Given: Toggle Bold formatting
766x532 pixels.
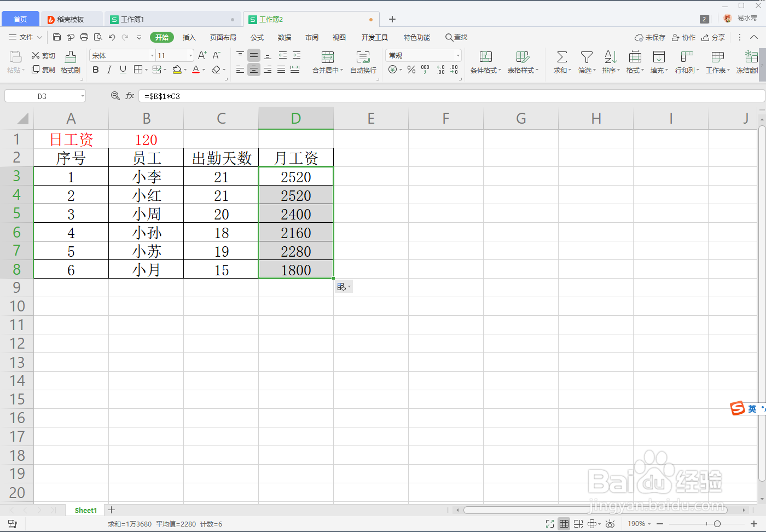Looking at the screenshot, I should click(96, 70).
